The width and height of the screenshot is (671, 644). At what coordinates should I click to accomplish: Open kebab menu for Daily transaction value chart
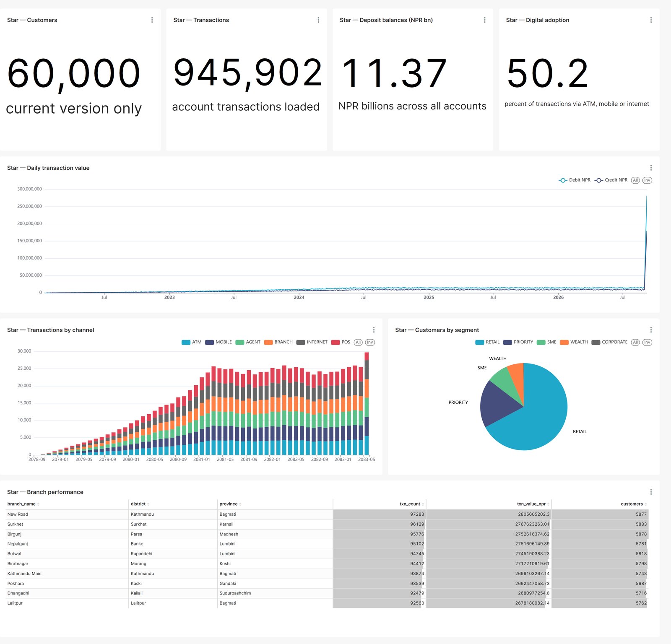(x=651, y=168)
